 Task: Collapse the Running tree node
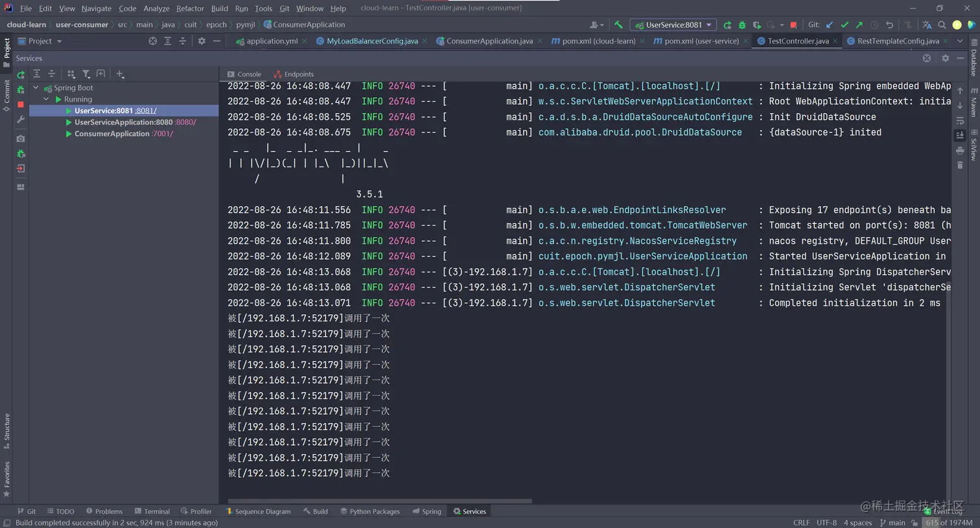(47, 99)
